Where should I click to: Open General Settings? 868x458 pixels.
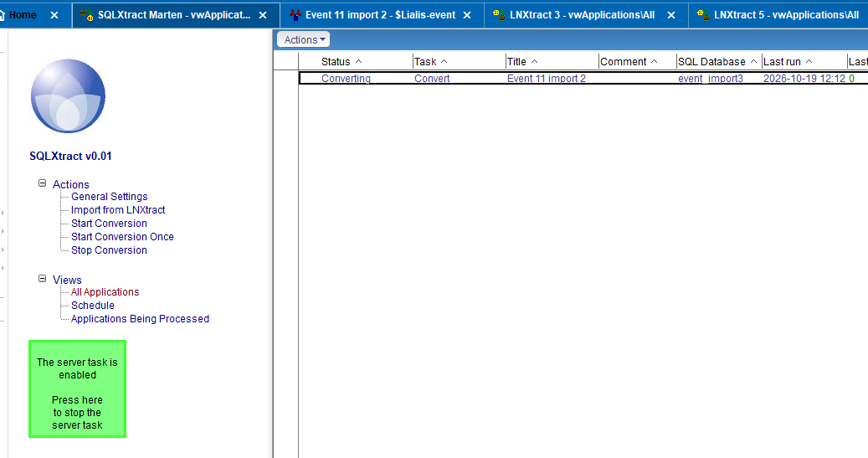109,197
